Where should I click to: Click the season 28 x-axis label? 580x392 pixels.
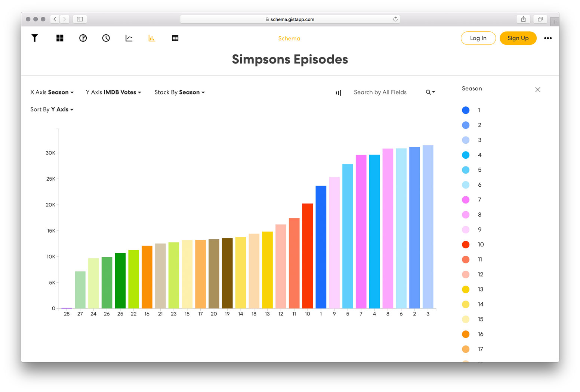[67, 314]
